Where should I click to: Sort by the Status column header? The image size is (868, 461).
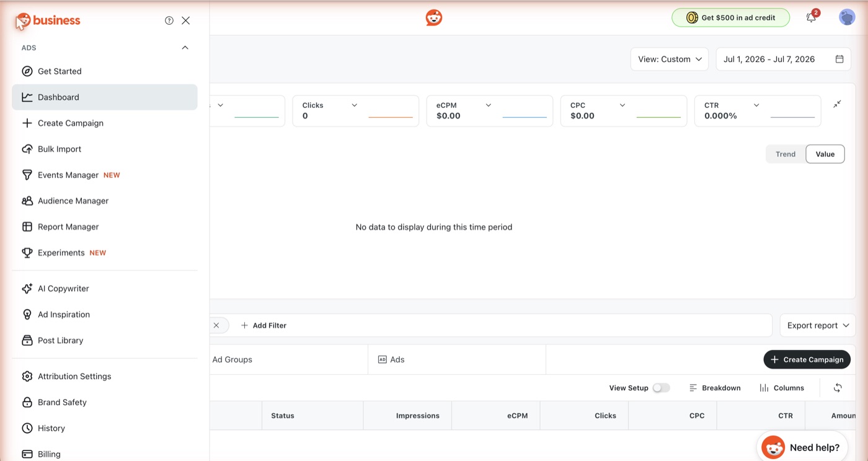pos(312,416)
